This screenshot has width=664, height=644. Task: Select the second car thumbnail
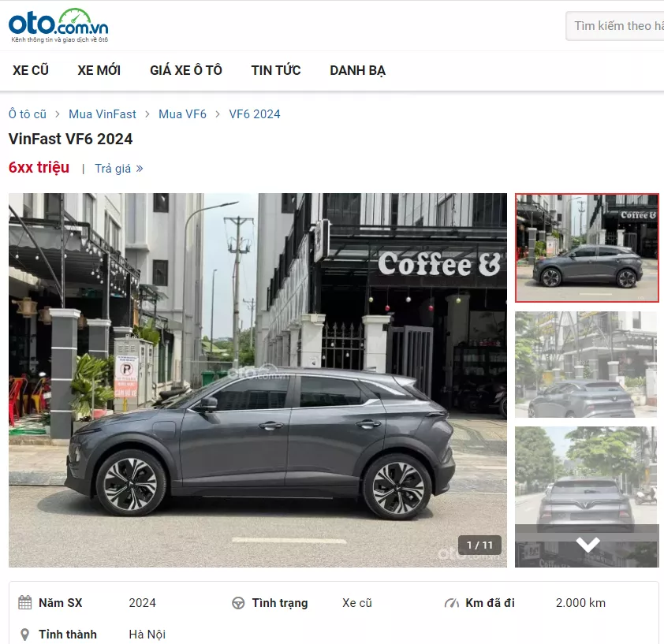coord(586,364)
